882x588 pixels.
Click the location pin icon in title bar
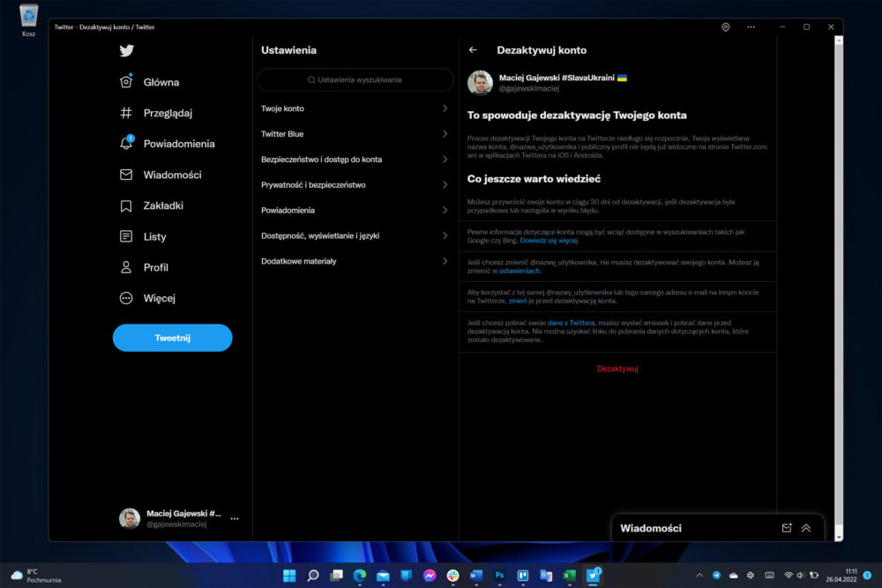(726, 27)
